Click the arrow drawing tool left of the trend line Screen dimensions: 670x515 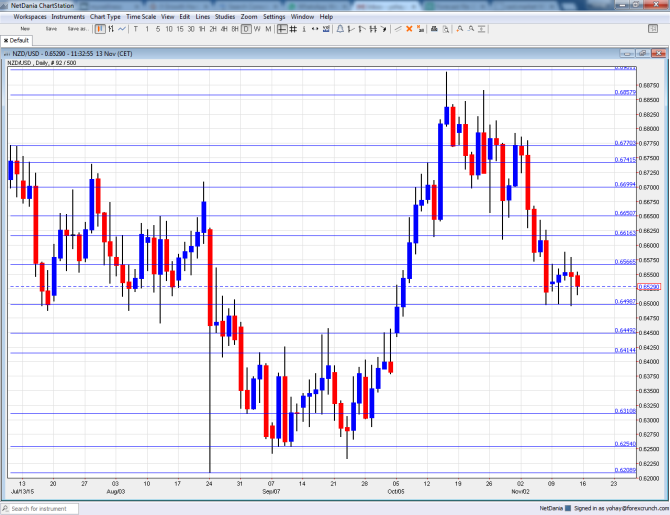tap(384, 29)
